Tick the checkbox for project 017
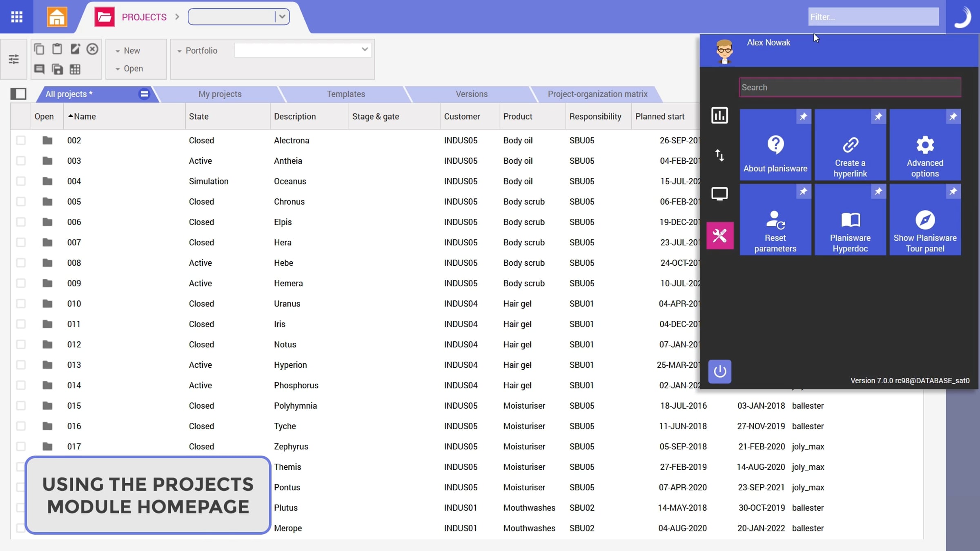 coord(21,447)
